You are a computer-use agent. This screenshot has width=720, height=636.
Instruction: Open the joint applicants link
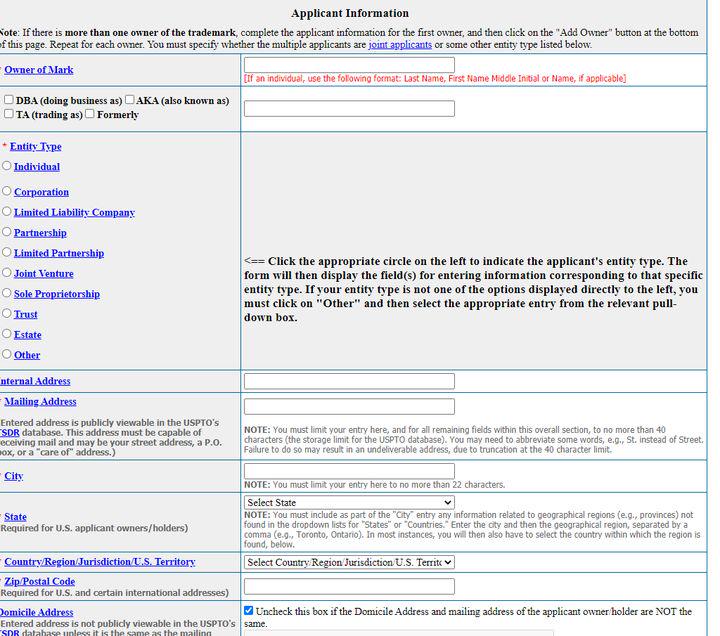400,45
